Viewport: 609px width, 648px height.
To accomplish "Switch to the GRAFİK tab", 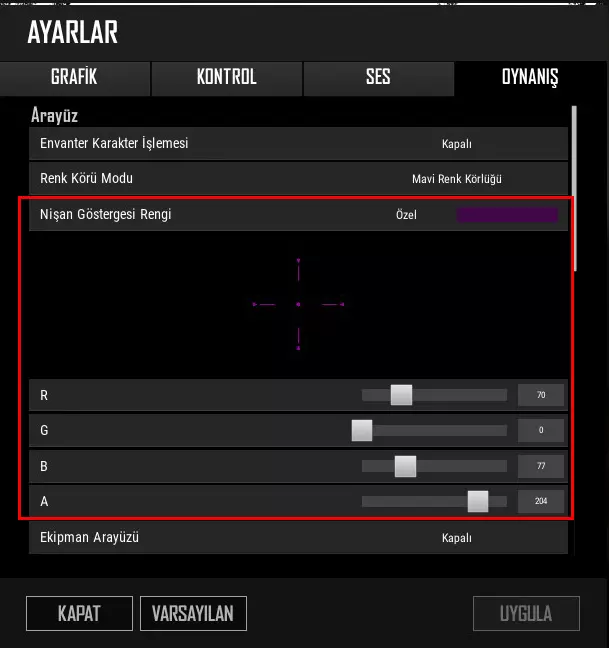I will [x=75, y=79].
